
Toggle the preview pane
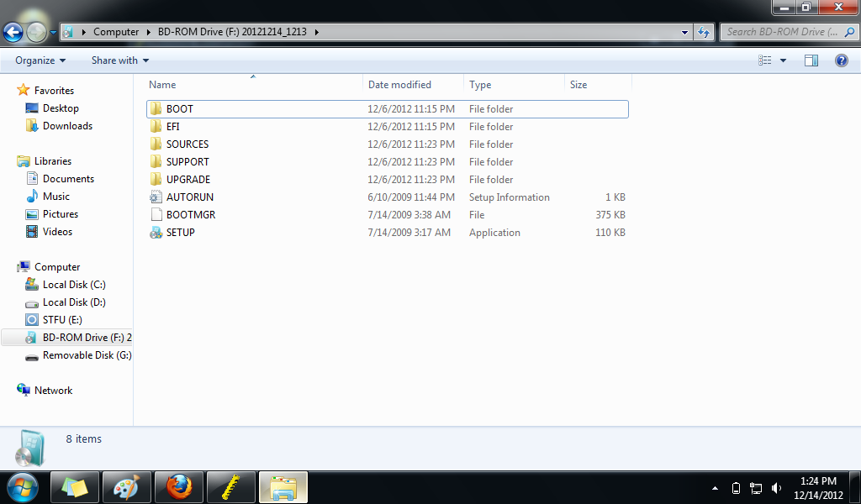[x=811, y=60]
